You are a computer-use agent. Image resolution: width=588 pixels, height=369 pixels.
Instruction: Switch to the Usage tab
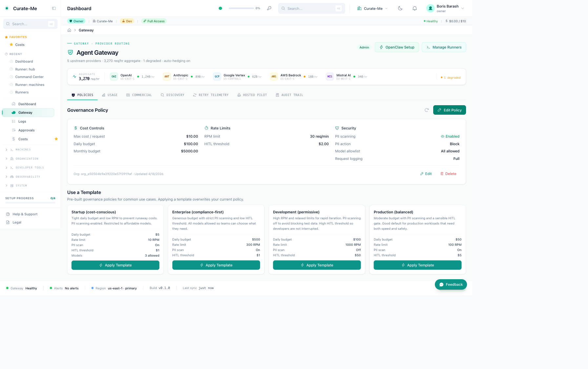pyautogui.click(x=110, y=95)
